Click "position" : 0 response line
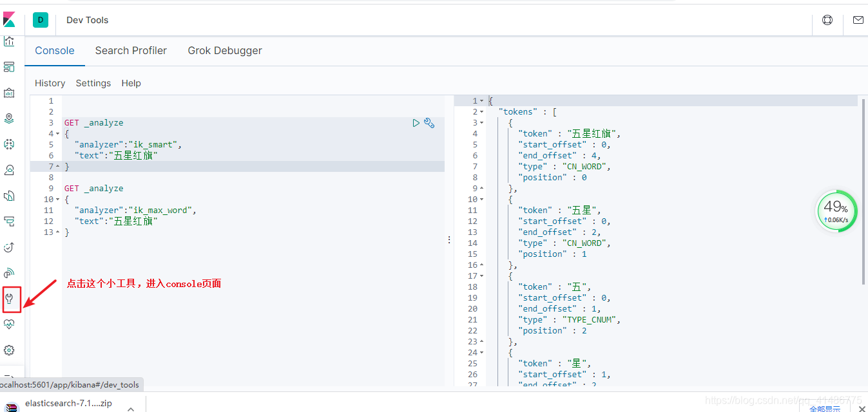The width and height of the screenshot is (868, 412). [x=552, y=178]
